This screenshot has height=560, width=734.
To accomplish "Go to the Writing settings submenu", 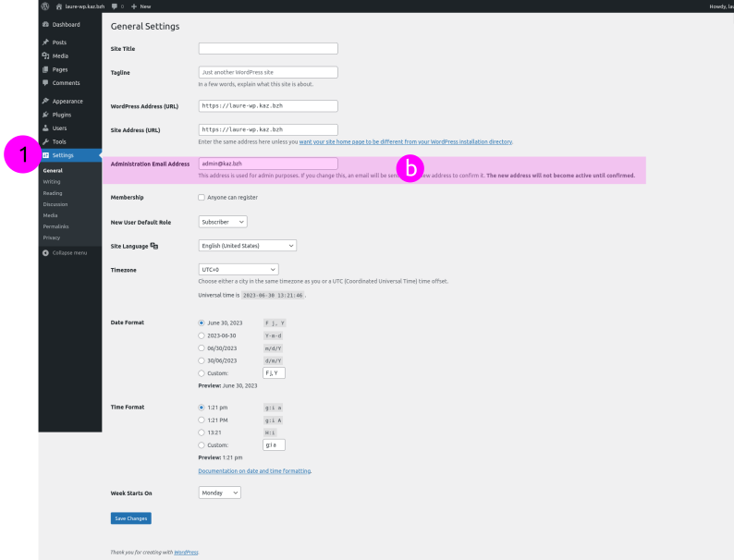I will (52, 182).
